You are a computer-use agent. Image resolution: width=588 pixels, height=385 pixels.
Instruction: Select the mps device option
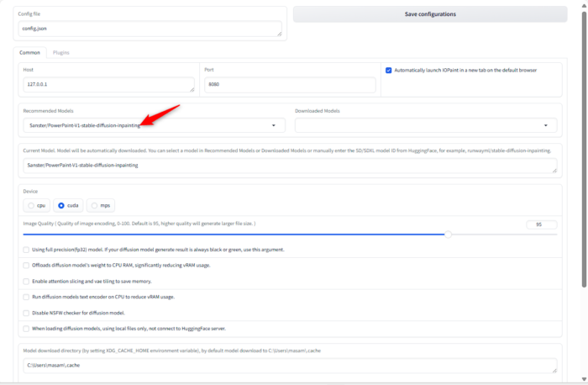coord(101,206)
